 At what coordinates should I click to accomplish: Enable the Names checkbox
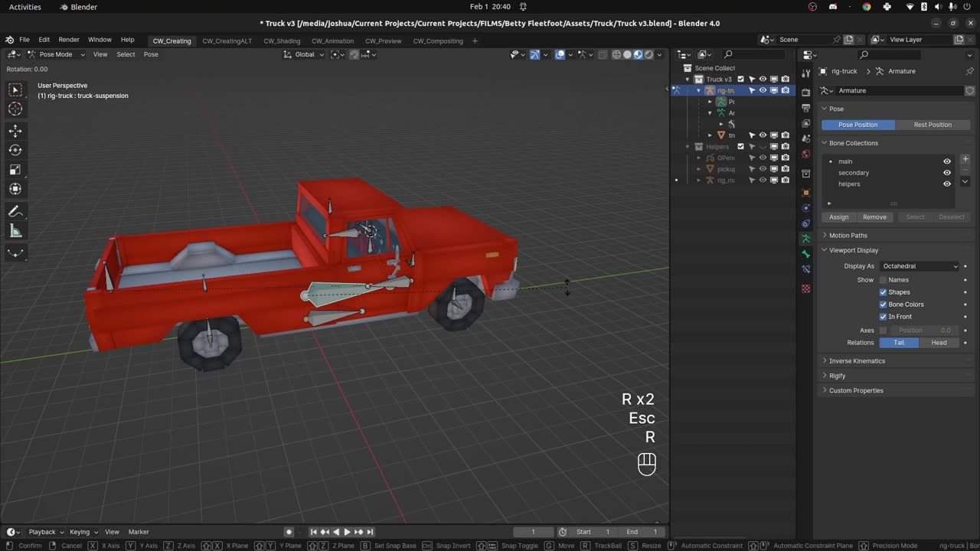click(883, 280)
